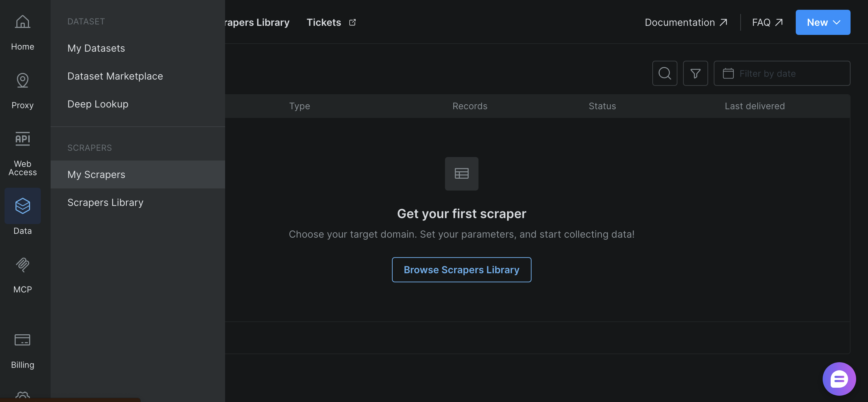The image size is (868, 402).
Task: Open the funnel filter icon
Action: click(695, 73)
